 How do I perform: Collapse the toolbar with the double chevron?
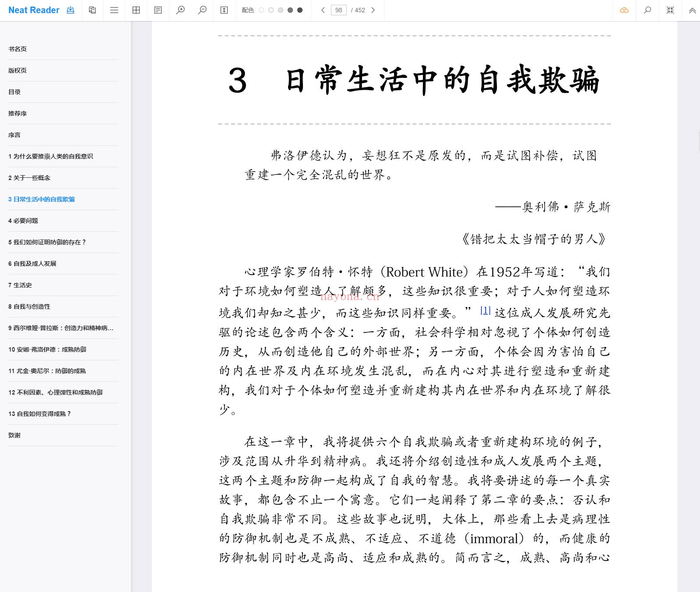click(x=692, y=11)
